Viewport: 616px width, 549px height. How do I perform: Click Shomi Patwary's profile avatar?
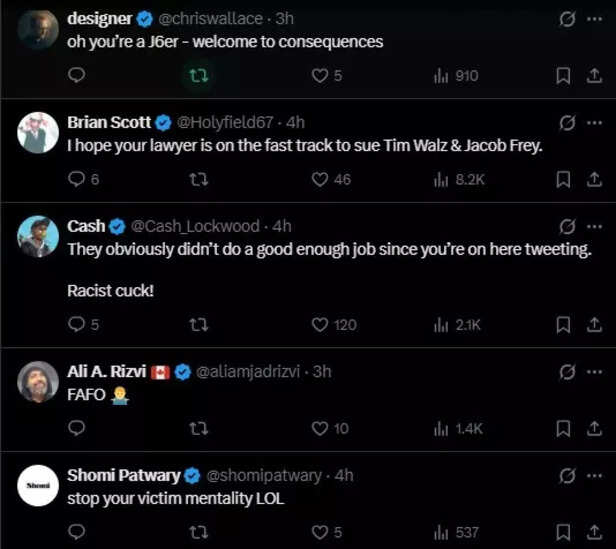click(38, 485)
